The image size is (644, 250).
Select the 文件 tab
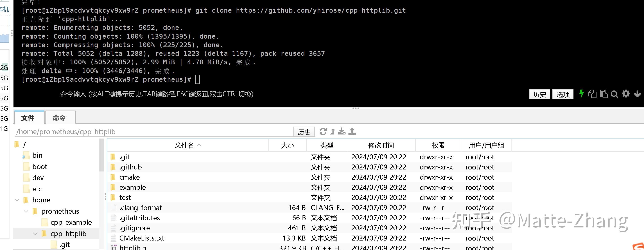pos(28,118)
